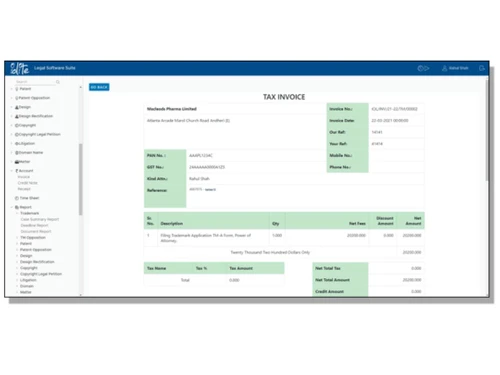Click the PAN No. value AAAPL1234C
The height and width of the screenshot is (375, 500).
pos(201,156)
